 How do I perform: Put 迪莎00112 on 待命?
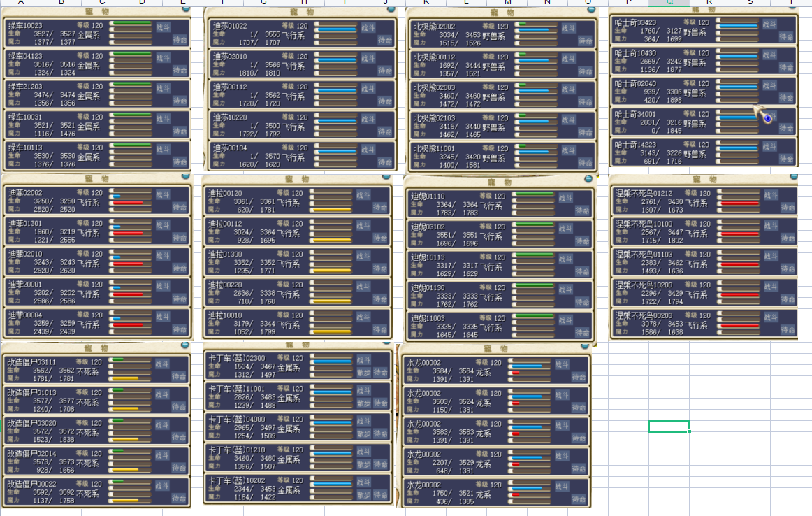[385, 101]
